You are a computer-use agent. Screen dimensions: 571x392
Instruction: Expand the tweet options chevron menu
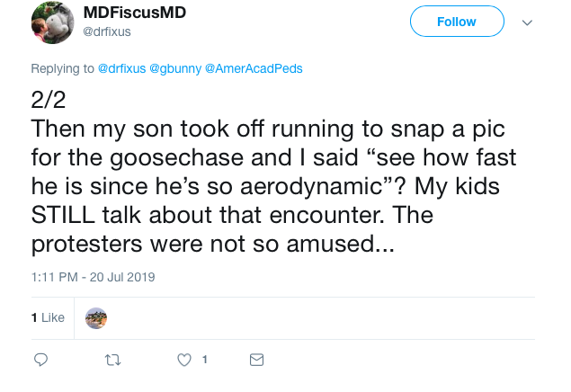point(528,22)
